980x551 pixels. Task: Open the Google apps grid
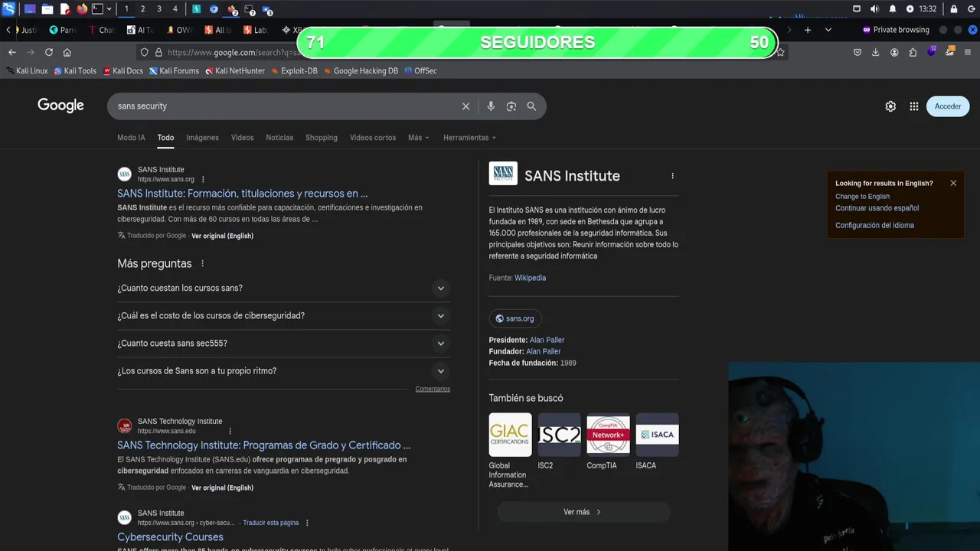click(913, 106)
